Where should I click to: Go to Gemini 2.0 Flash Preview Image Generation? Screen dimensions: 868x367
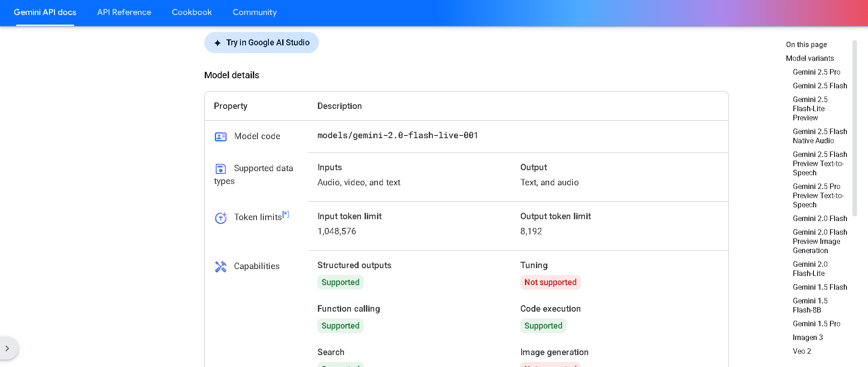pyautogui.click(x=820, y=241)
